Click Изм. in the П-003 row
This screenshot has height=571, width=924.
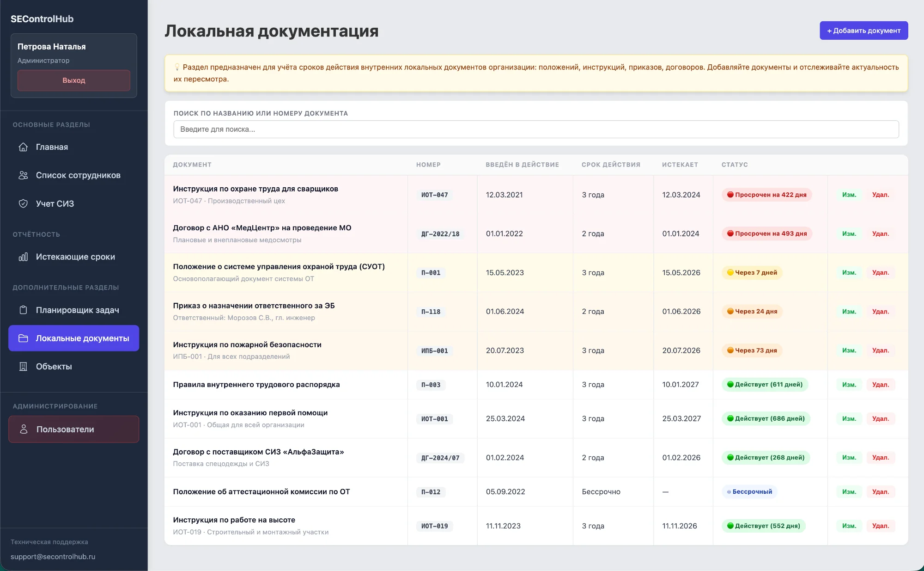click(x=849, y=384)
